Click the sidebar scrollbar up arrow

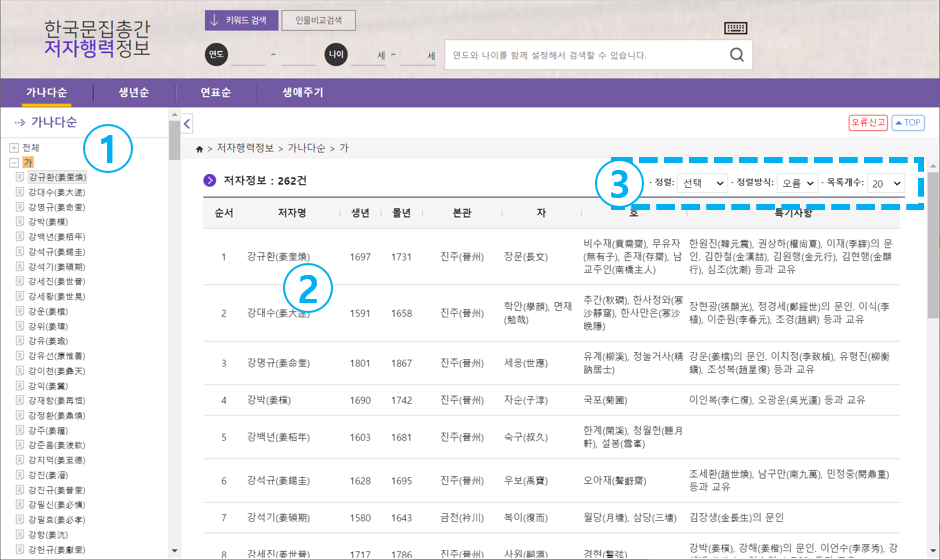174,115
